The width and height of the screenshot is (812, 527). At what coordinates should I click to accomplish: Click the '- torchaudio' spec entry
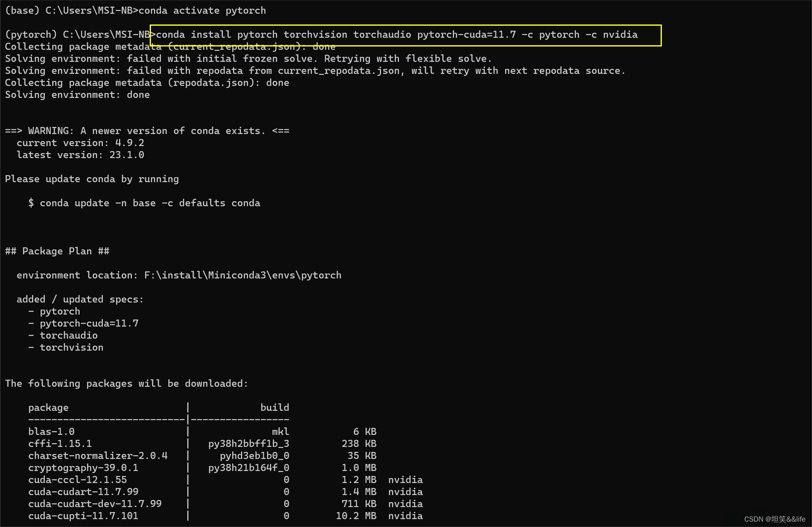pyautogui.click(x=63, y=335)
